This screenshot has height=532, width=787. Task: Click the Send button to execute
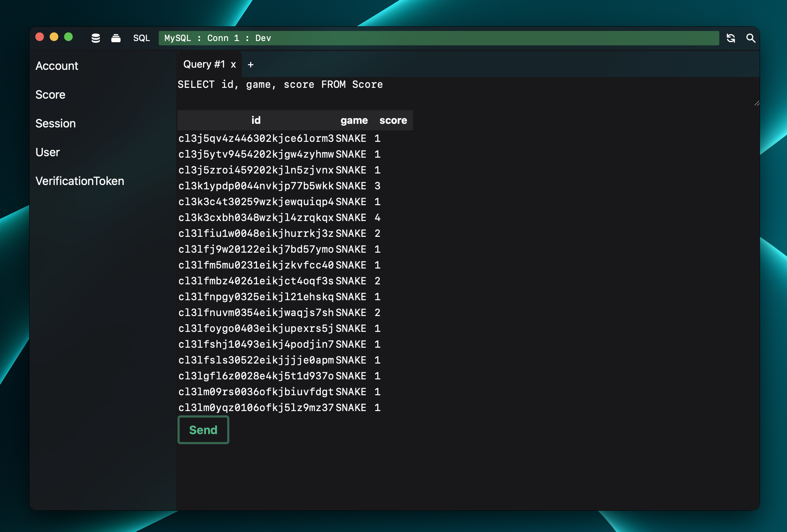point(203,430)
